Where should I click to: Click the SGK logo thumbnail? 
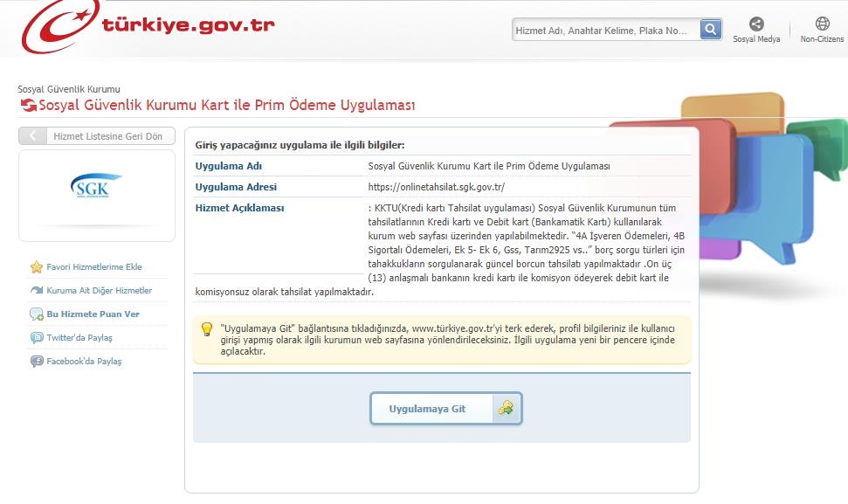(x=96, y=189)
